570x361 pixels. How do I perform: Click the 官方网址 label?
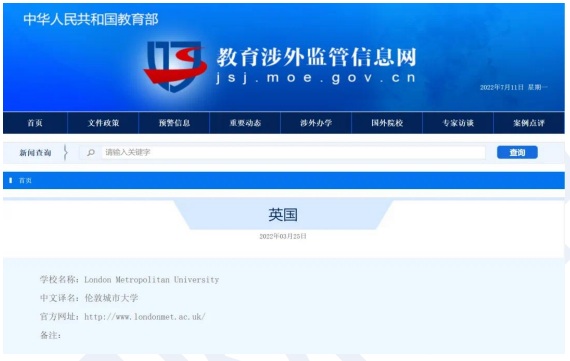tap(60, 317)
